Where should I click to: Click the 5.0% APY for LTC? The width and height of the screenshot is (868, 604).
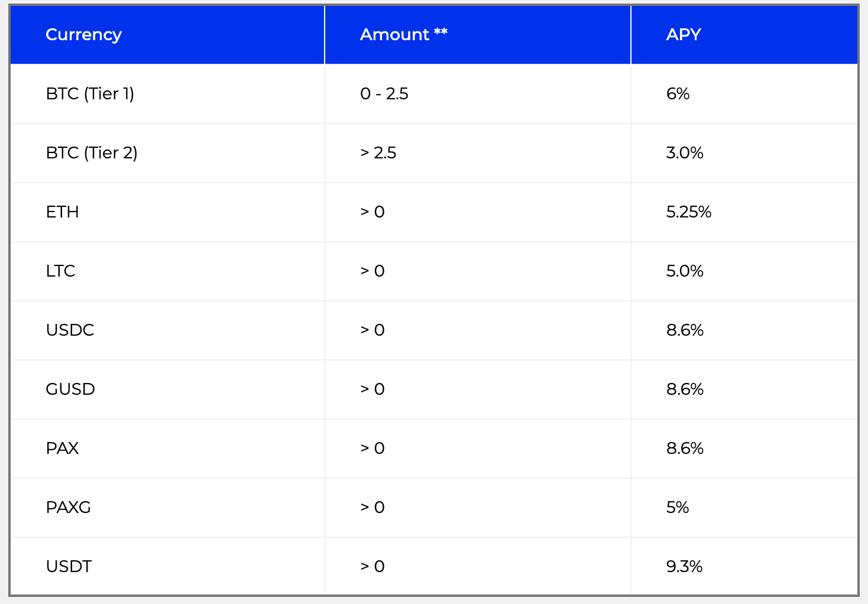(x=685, y=271)
